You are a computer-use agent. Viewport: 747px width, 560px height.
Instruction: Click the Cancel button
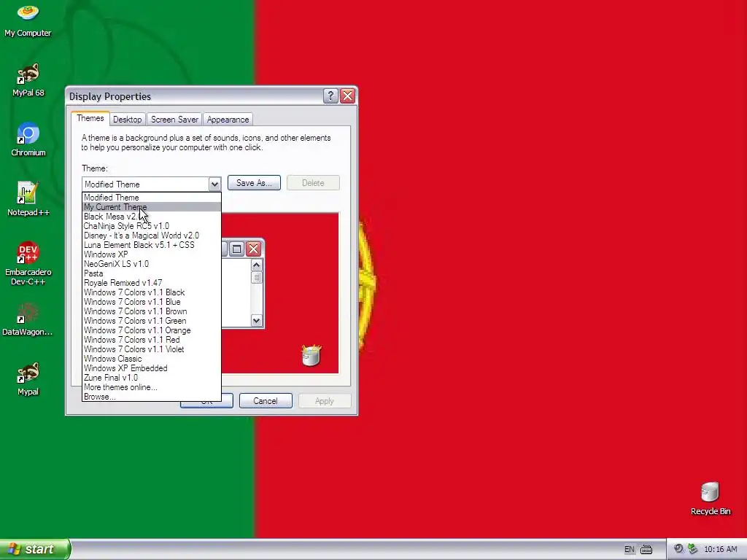click(266, 401)
